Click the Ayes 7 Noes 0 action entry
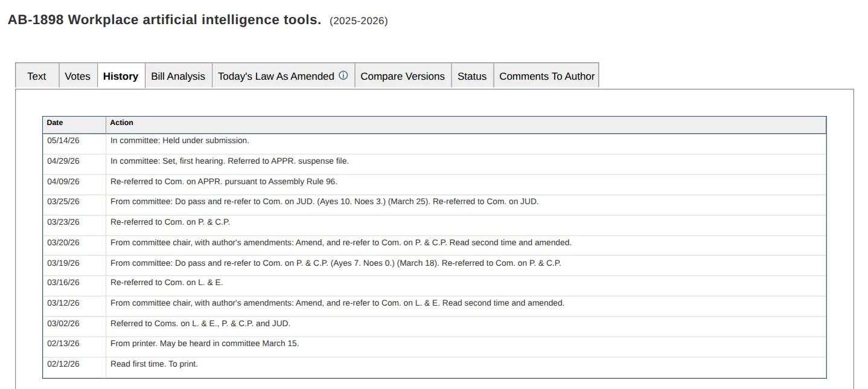Screen dimensions: 868x389 point(336,263)
